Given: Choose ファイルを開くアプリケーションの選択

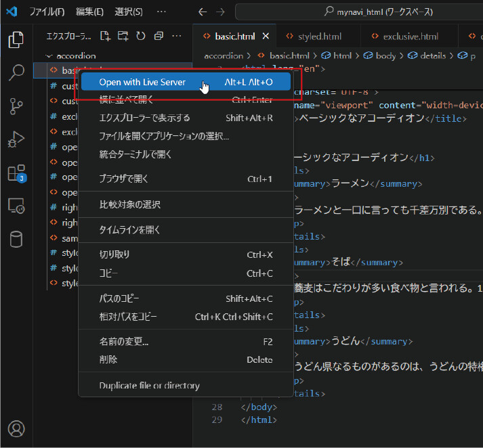Looking at the screenshot, I should [x=186, y=136].
